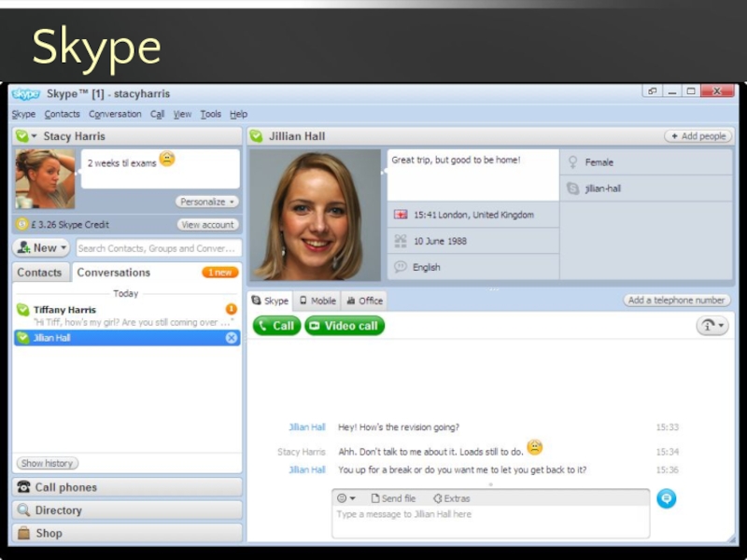The image size is (747, 560).
Task: Open the Personalize dropdown
Action: (206, 202)
